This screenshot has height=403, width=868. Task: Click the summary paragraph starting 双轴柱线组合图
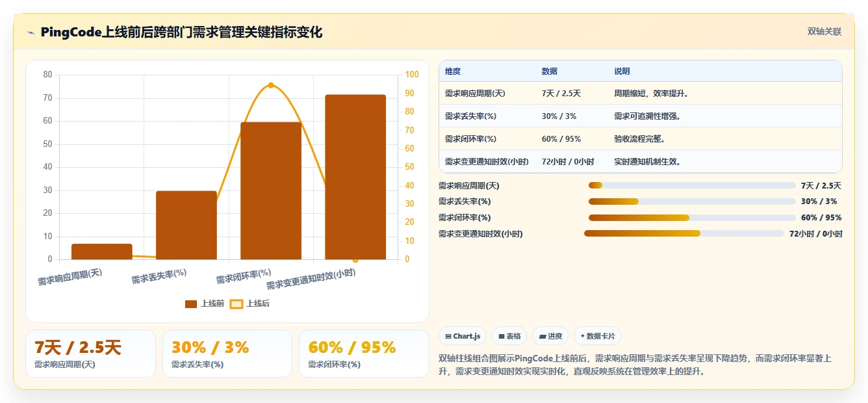(636, 365)
